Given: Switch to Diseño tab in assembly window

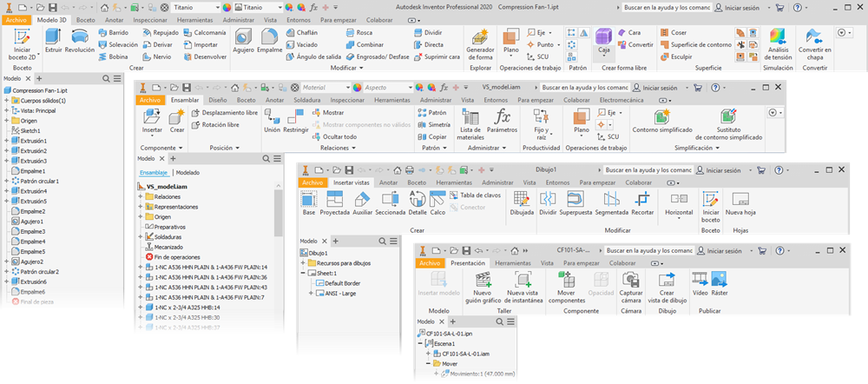Looking at the screenshot, I should point(218,100).
